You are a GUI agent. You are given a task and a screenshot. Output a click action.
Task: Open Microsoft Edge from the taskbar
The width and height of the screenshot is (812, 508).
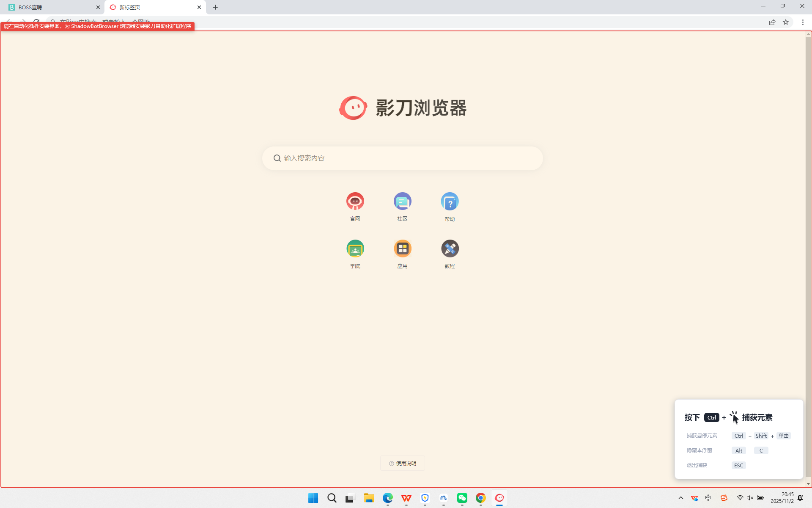(388, 498)
